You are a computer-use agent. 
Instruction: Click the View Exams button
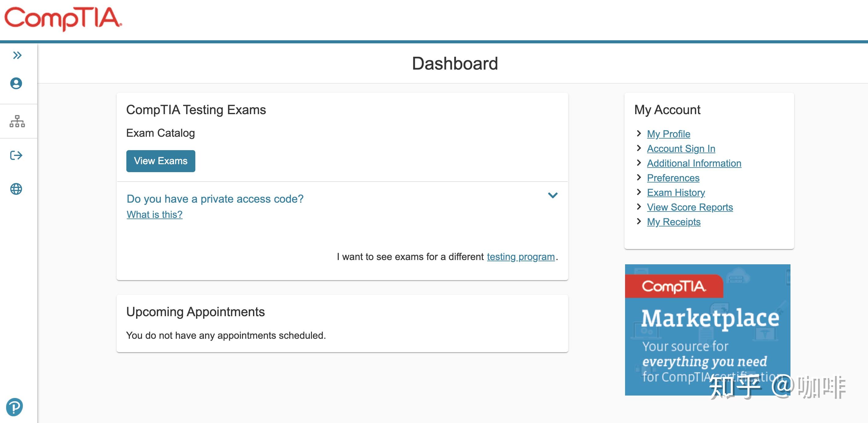click(161, 161)
